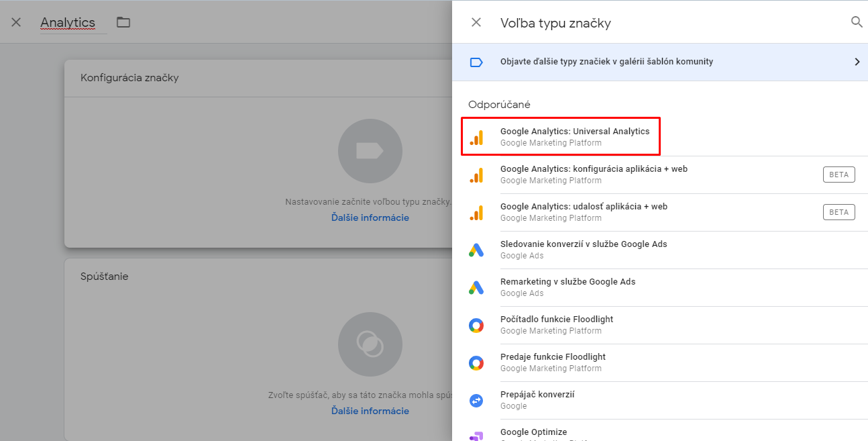Click BETA badge on udalosť row
The height and width of the screenshot is (441, 868).
click(x=839, y=212)
